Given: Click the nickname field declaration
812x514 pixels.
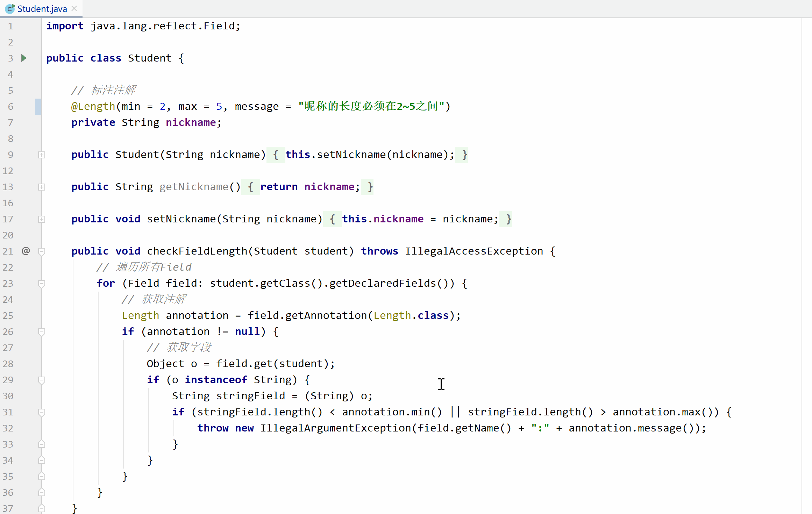Looking at the screenshot, I should (191, 122).
